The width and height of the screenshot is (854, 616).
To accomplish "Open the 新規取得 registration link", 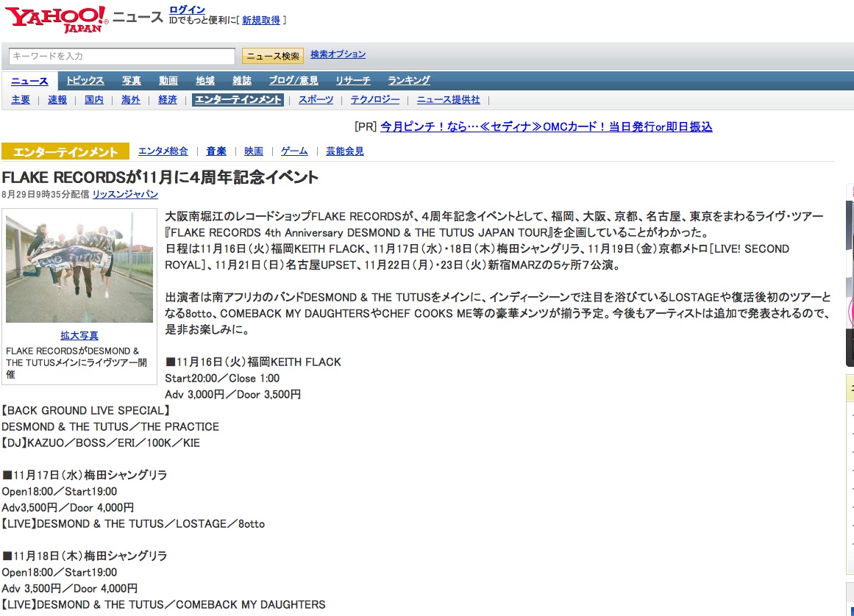I will click(x=261, y=20).
